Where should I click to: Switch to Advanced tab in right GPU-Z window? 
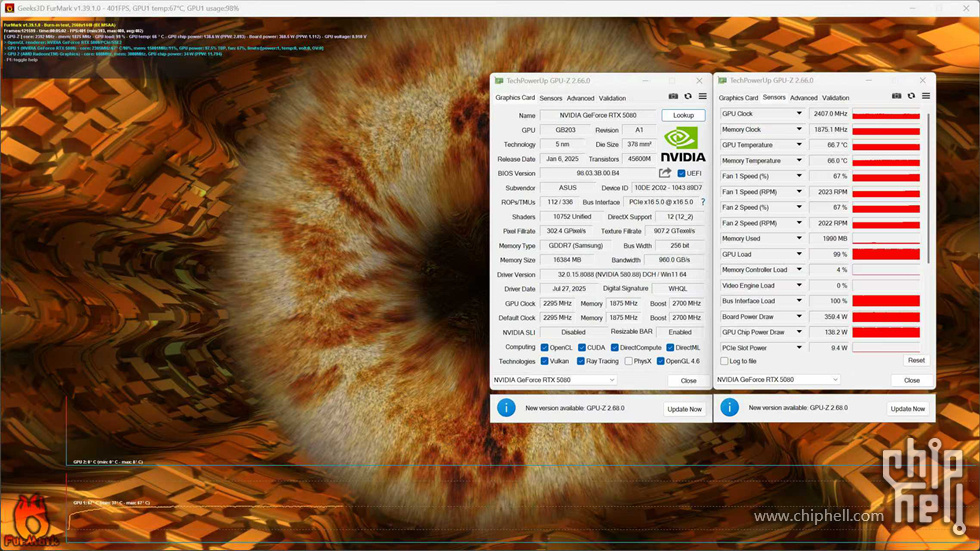[803, 97]
